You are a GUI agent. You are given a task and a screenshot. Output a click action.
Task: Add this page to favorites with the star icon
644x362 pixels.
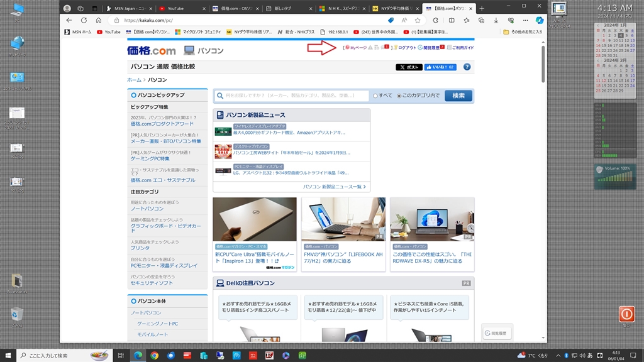[x=418, y=20]
